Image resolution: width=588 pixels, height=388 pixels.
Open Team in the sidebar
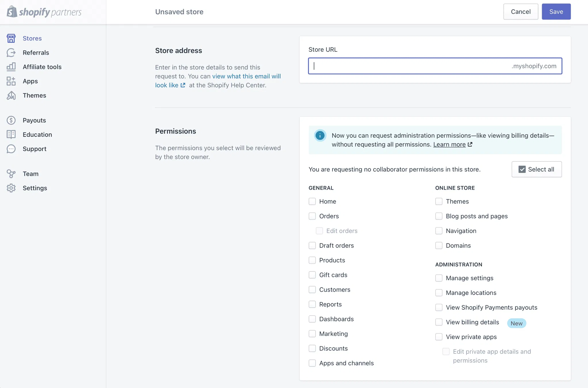pyautogui.click(x=30, y=174)
